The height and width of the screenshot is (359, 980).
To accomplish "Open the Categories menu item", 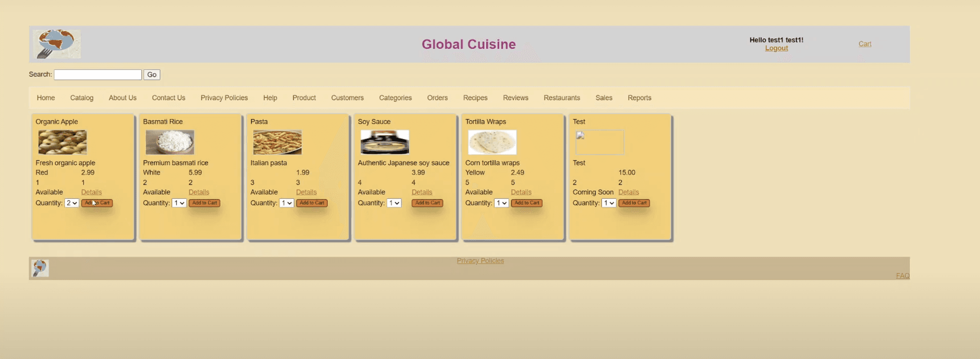I will (395, 98).
